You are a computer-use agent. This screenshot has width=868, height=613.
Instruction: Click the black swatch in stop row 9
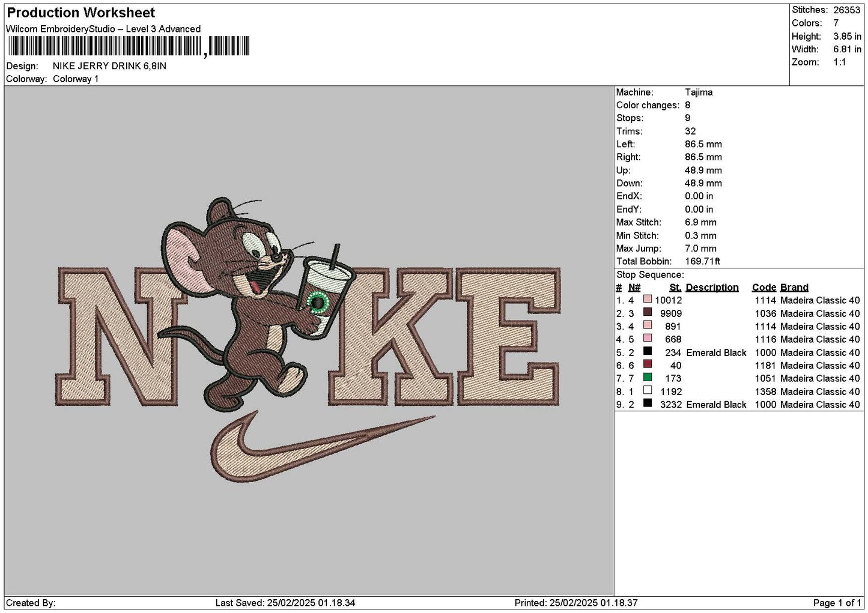647,403
